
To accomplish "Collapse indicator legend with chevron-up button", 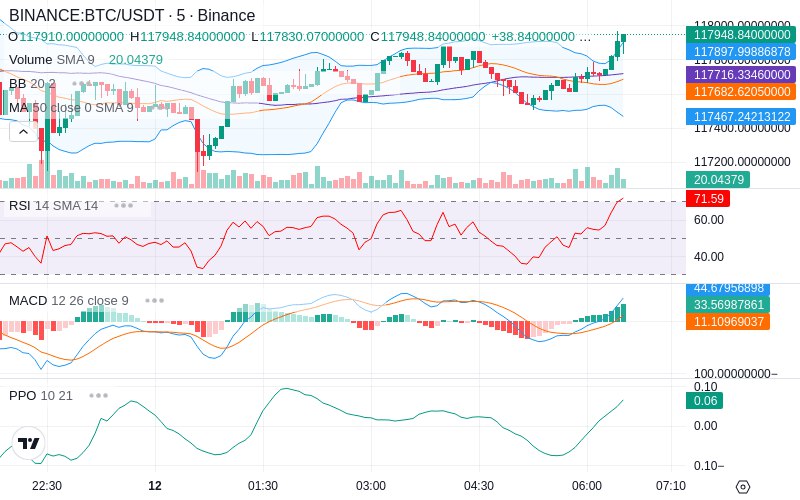I will point(23,133).
